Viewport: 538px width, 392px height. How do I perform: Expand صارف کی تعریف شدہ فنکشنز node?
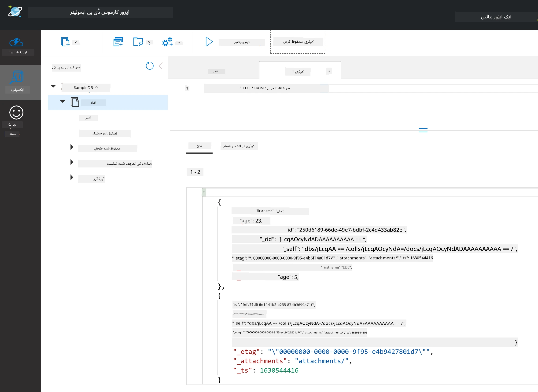72,162
